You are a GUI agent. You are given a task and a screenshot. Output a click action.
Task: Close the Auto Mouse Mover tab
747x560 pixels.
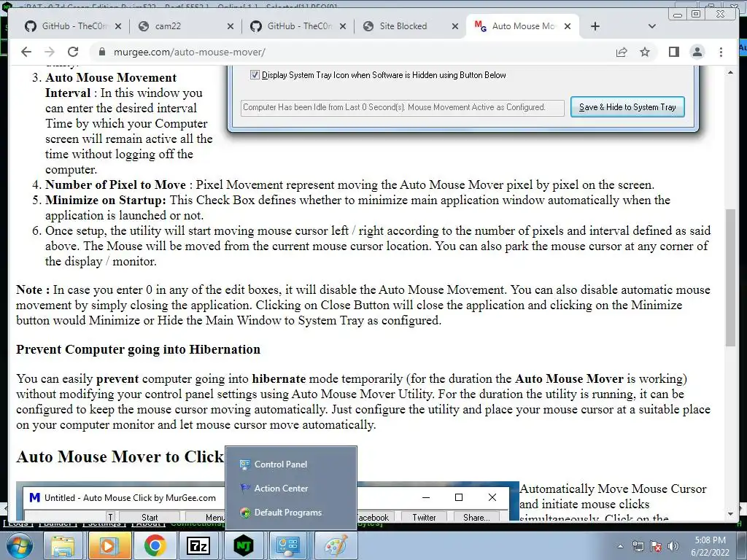click(568, 26)
